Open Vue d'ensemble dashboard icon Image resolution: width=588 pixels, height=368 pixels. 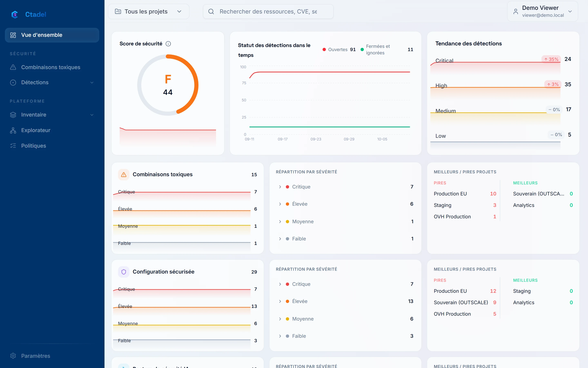click(13, 35)
